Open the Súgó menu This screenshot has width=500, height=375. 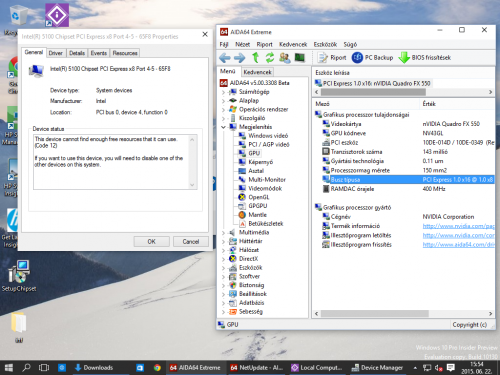coord(350,44)
